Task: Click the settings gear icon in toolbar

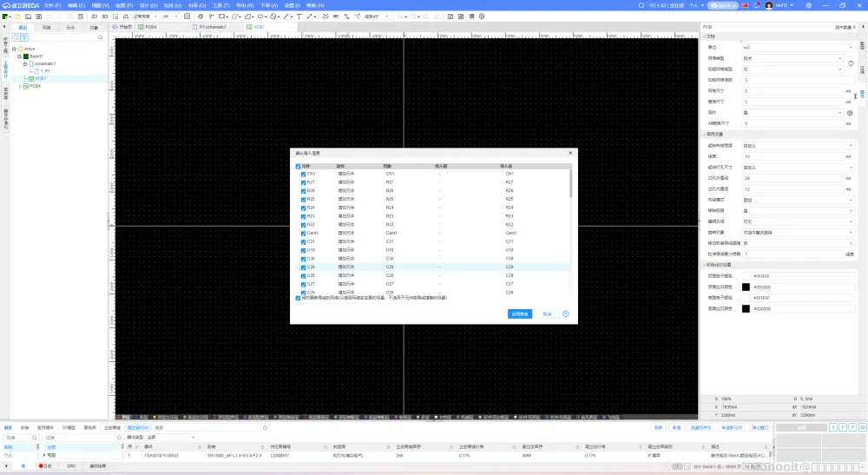Action: pyautogui.click(x=482, y=16)
